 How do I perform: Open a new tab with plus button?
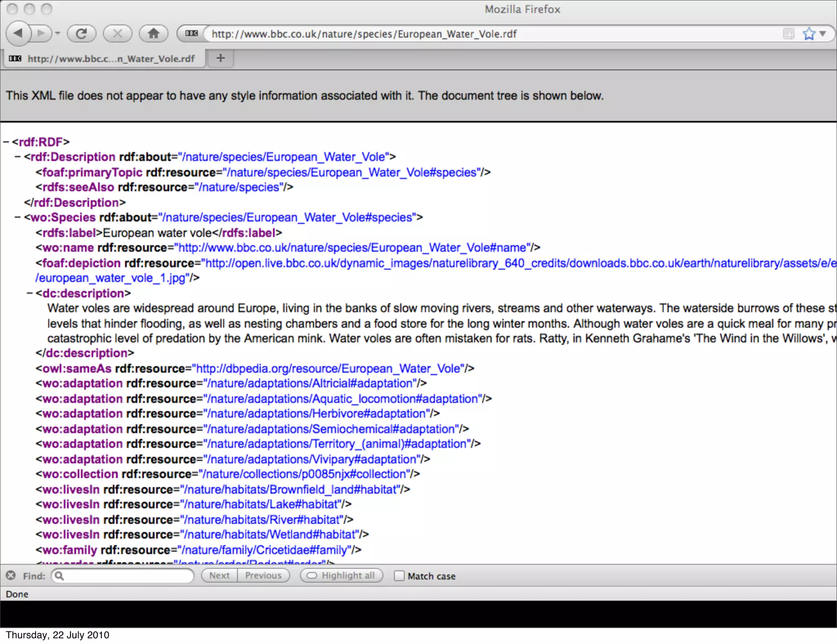(221, 58)
